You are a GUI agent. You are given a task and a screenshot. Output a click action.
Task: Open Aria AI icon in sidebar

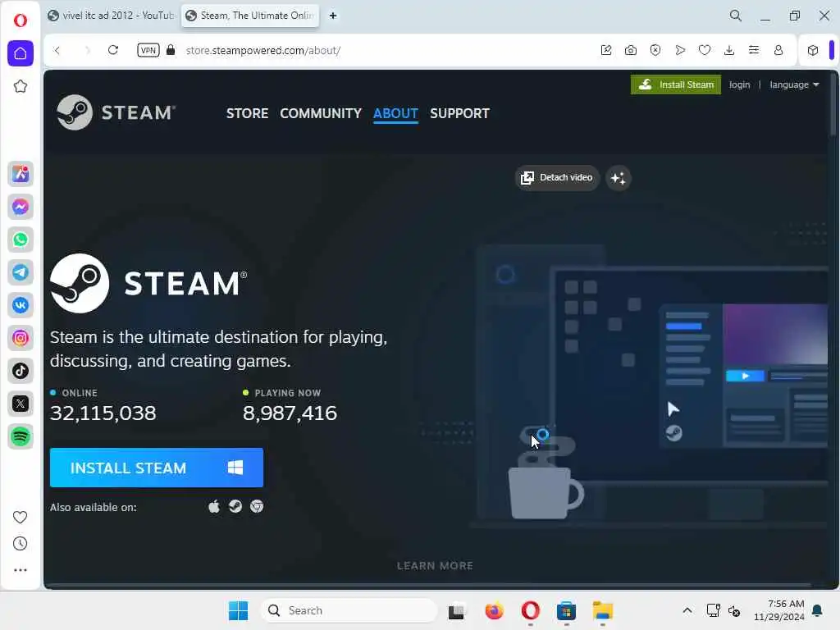[x=21, y=174]
